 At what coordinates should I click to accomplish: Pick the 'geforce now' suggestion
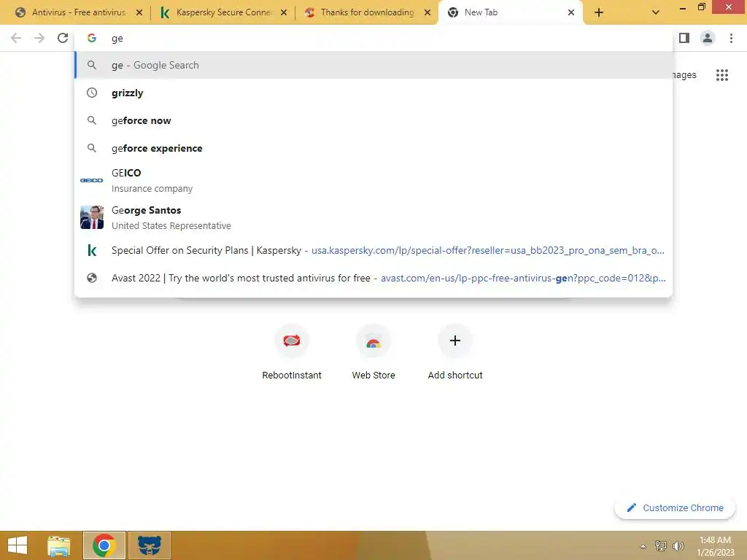click(x=374, y=120)
